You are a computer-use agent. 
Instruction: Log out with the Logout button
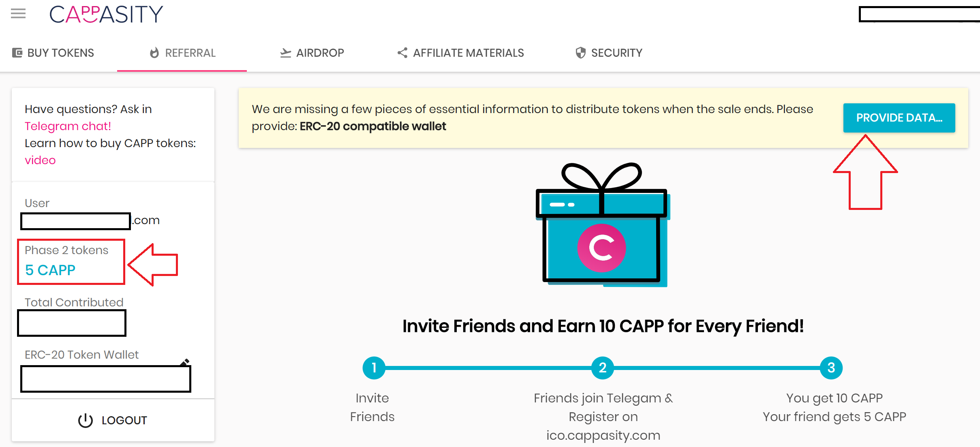113,420
